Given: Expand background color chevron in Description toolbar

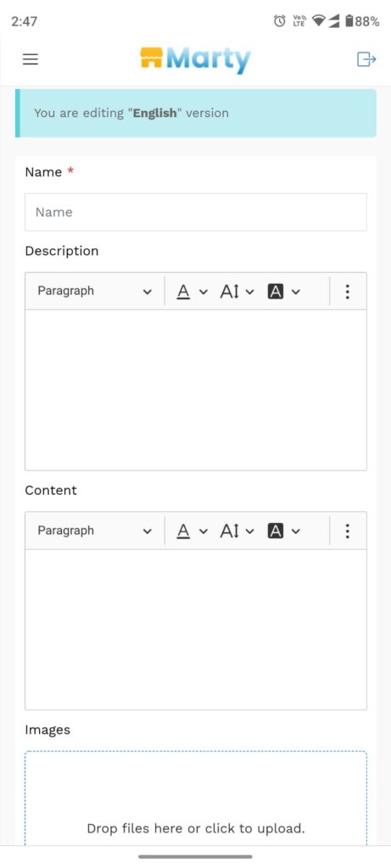Looking at the screenshot, I should tap(296, 292).
